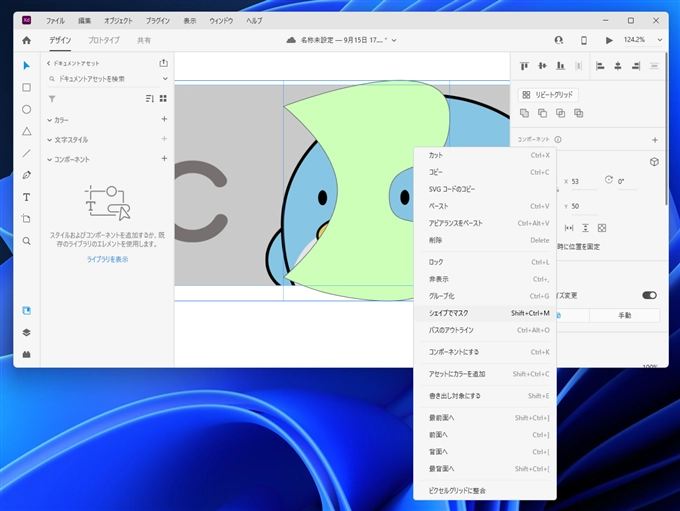The height and width of the screenshot is (511, 680).
Task: Open the プラグイン menu
Action: (x=157, y=20)
